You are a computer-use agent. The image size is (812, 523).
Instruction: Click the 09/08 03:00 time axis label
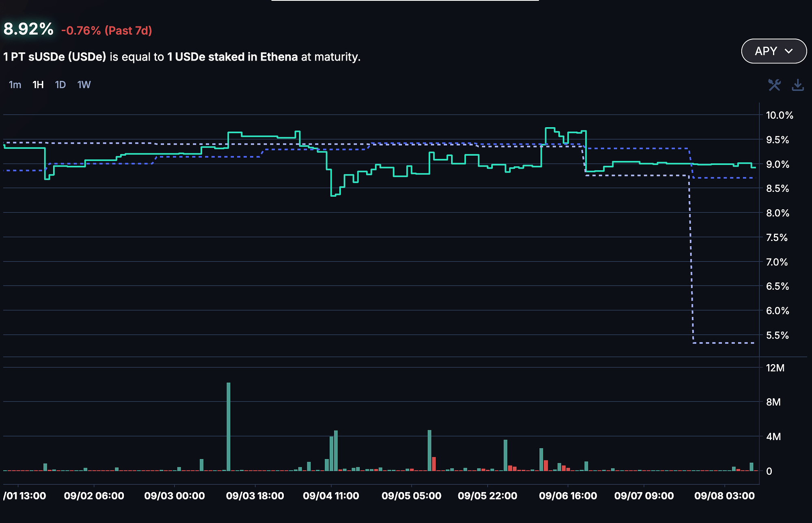724,496
